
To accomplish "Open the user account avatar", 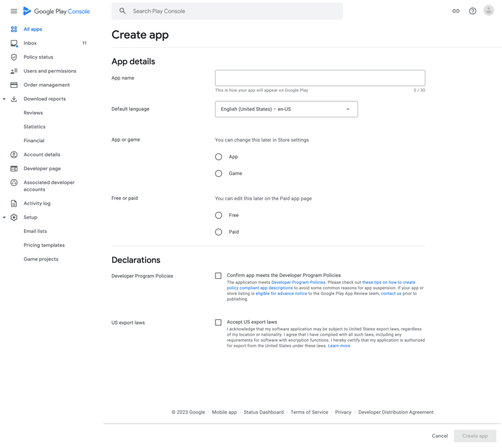I will 489,11.
